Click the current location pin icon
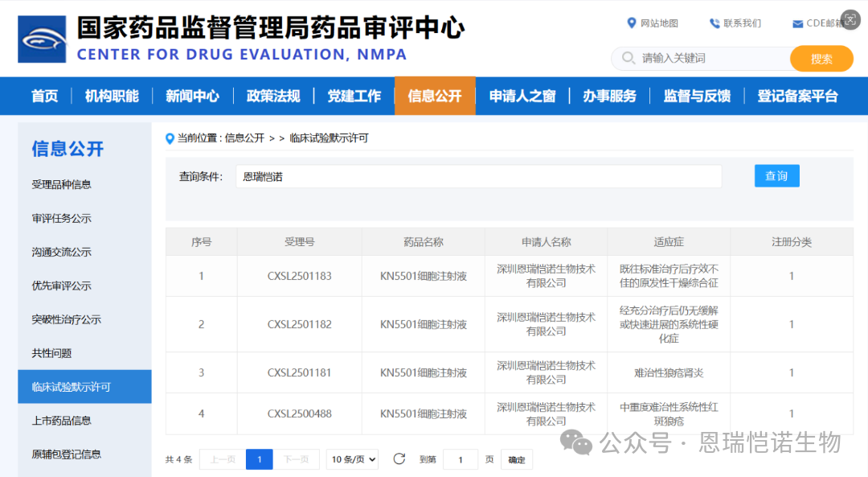This screenshot has width=868, height=477. pos(170,138)
